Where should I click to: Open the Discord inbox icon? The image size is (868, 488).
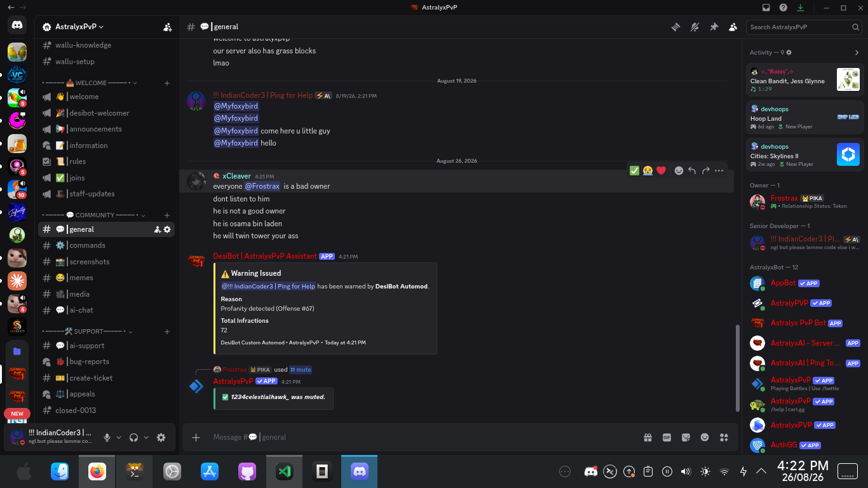coord(766,8)
